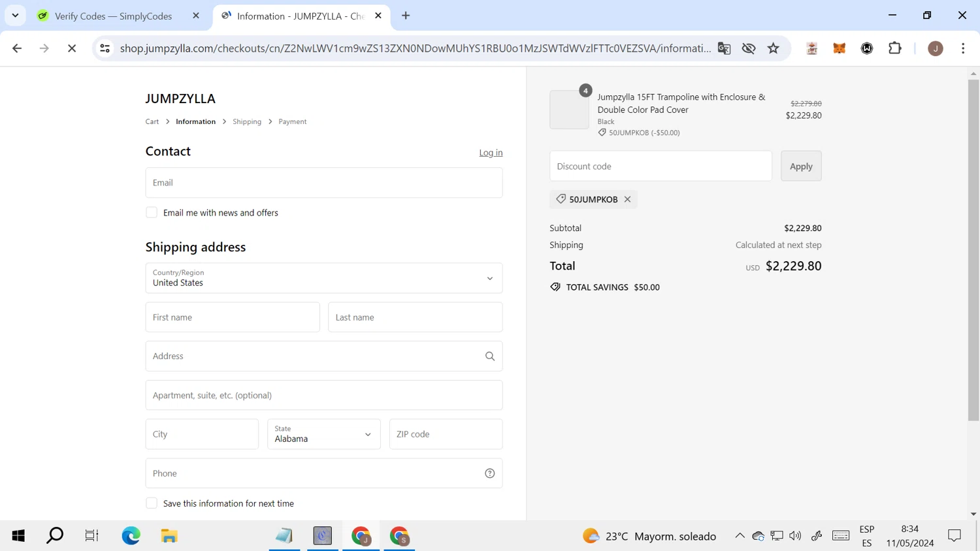The image size is (980, 551).
Task: Close the Verify Codes SimplyCodes tab
Action: pos(196,16)
